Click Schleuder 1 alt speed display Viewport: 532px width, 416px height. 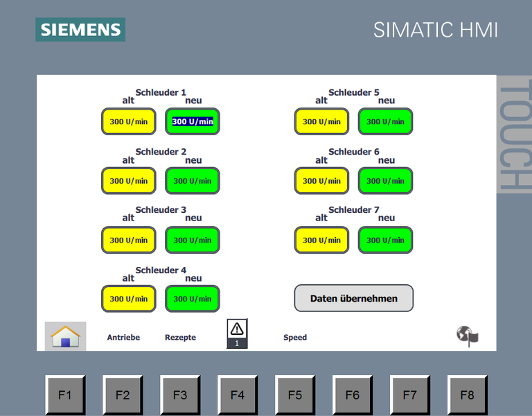pyautogui.click(x=129, y=121)
